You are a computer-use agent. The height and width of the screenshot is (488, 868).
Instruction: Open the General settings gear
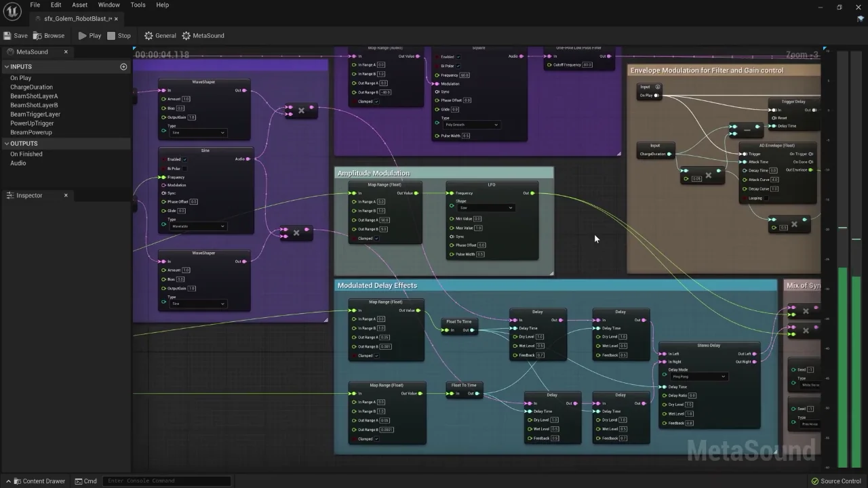coord(149,36)
